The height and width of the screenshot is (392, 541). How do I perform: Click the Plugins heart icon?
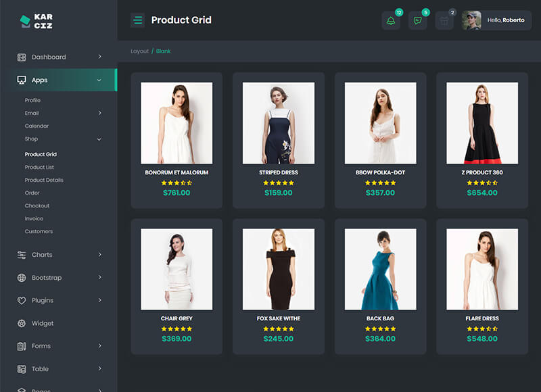(22, 300)
